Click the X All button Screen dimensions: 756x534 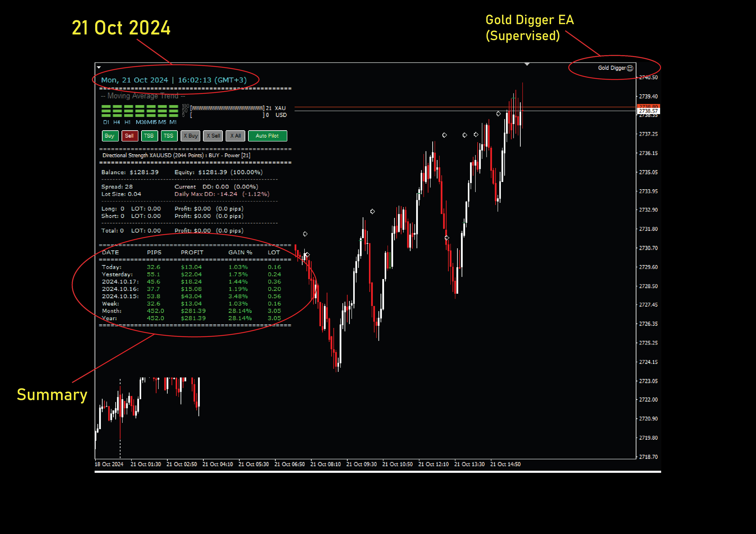pos(235,136)
